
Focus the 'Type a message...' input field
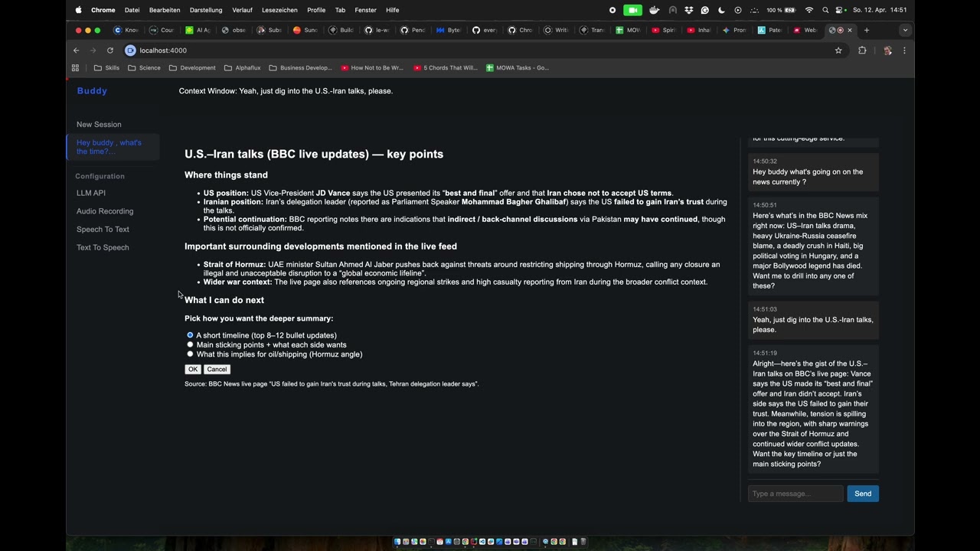[795, 494]
